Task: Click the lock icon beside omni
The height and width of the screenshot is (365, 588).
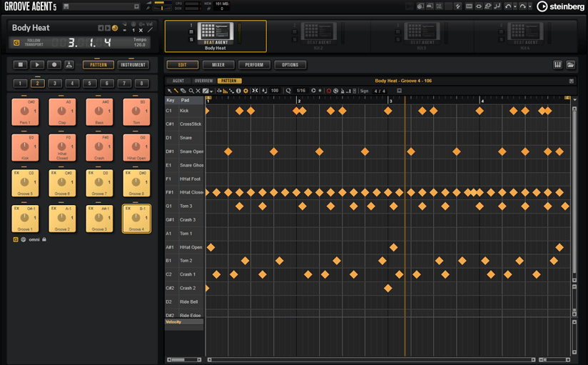Action: 44,239
